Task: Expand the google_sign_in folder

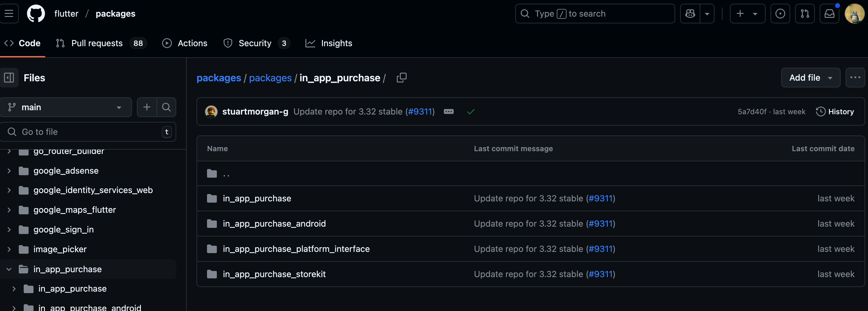Action: 9,230
